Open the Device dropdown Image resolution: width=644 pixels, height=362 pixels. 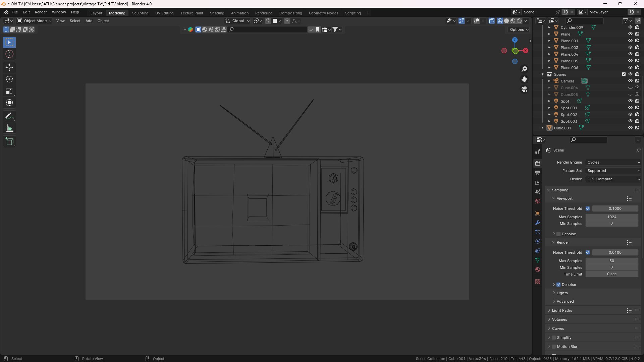(613, 179)
